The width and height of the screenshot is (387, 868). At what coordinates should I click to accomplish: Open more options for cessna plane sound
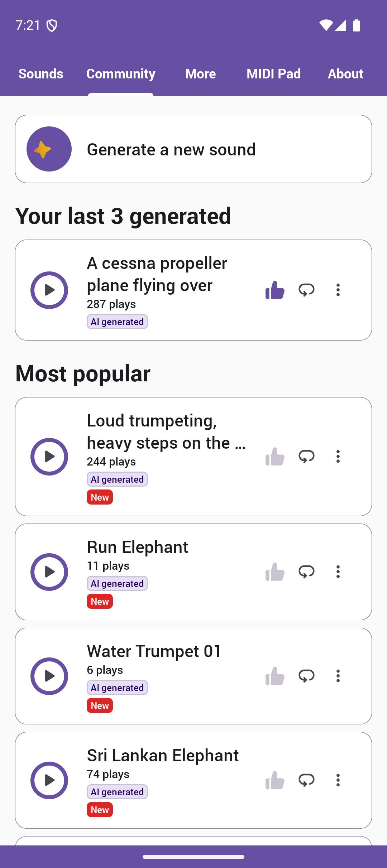[x=338, y=290]
